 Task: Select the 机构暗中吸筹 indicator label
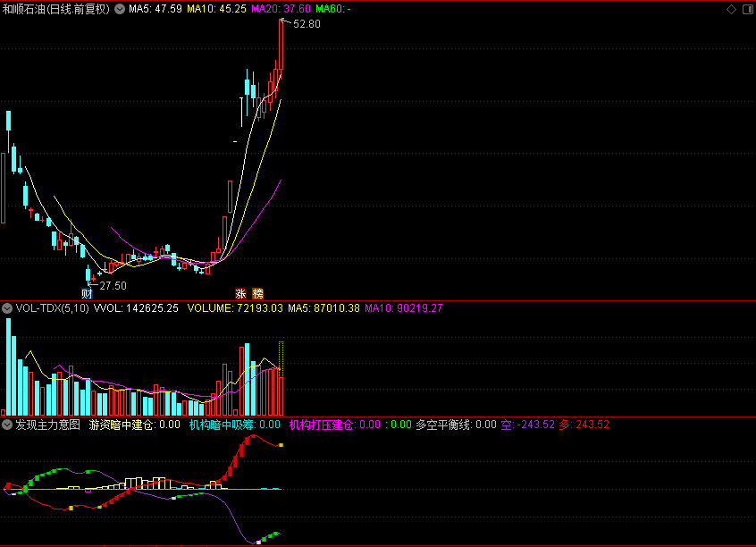point(222,425)
